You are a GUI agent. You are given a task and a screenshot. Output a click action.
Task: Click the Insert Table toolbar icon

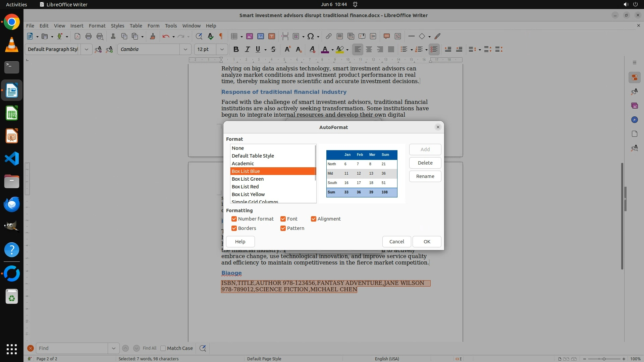click(234, 36)
